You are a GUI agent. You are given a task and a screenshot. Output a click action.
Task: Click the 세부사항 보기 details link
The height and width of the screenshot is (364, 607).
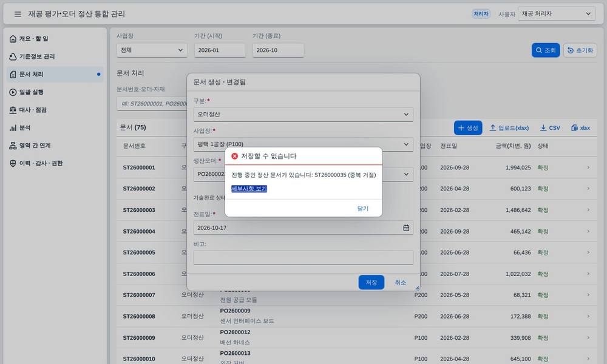(249, 189)
